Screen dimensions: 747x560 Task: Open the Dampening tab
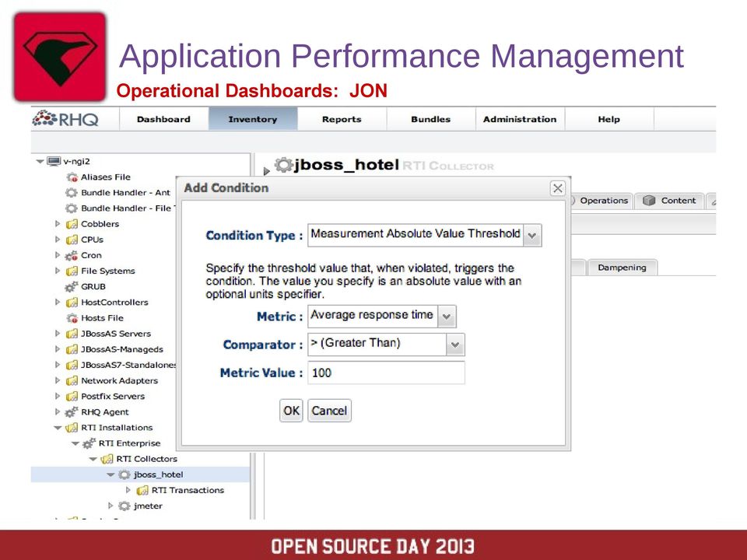point(622,268)
